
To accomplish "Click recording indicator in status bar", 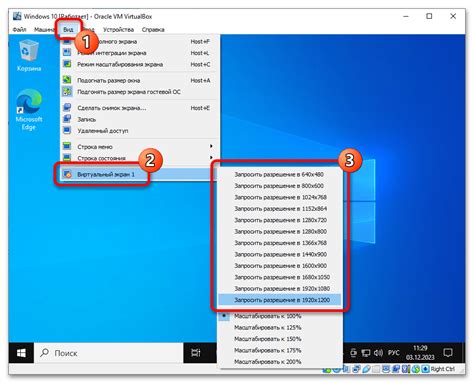I will point(396,369).
